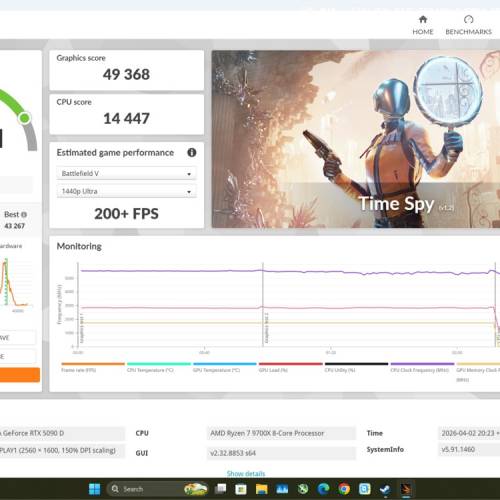Click the green knob on the score gauge
500x500 pixels.
(24, 118)
